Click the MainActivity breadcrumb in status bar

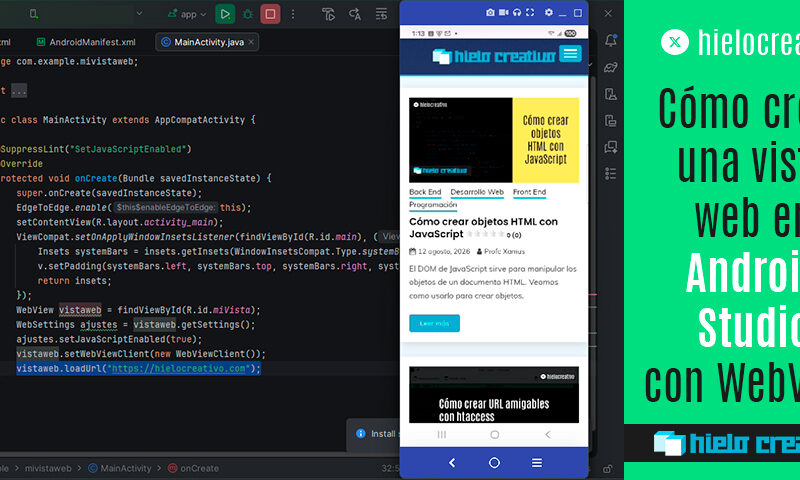(120, 468)
